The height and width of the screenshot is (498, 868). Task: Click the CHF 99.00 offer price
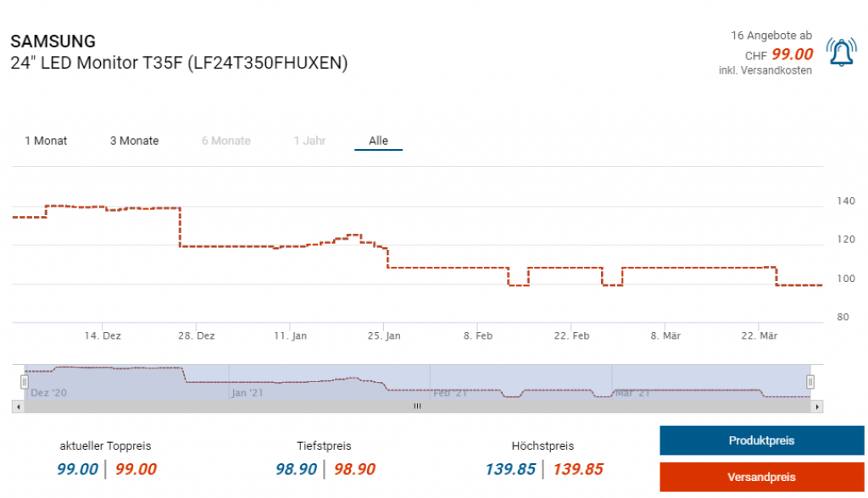(791, 55)
